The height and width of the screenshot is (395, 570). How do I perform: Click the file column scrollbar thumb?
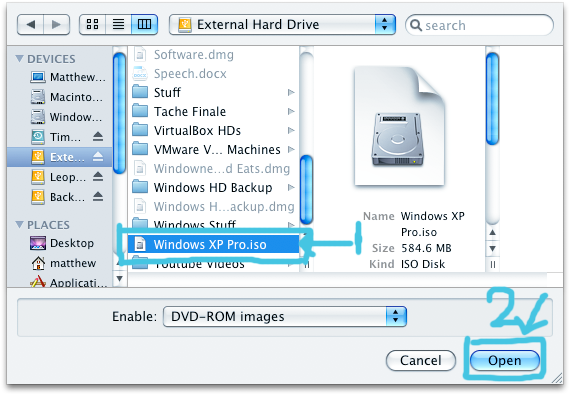click(306, 190)
